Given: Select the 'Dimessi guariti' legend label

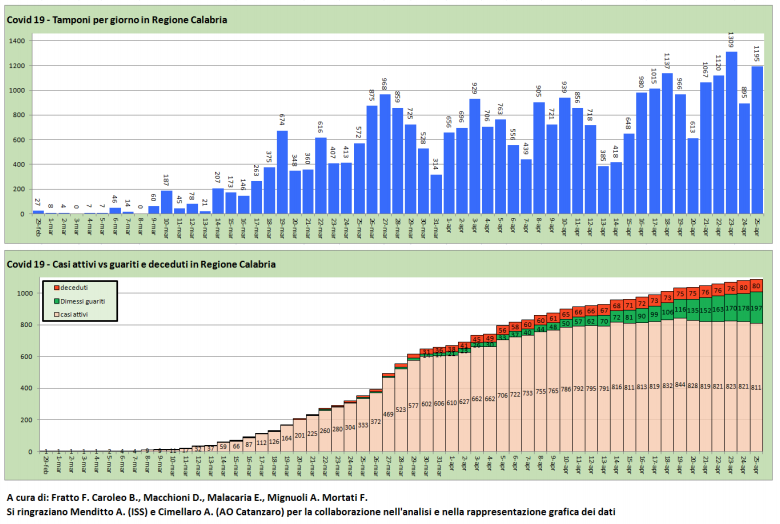Looking at the screenshot, I should point(87,300).
